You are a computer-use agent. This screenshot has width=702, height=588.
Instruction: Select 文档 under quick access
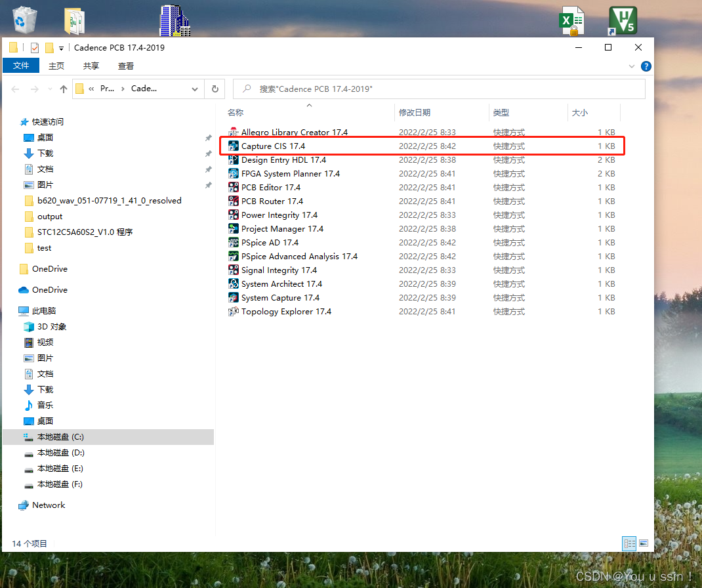[x=45, y=169]
